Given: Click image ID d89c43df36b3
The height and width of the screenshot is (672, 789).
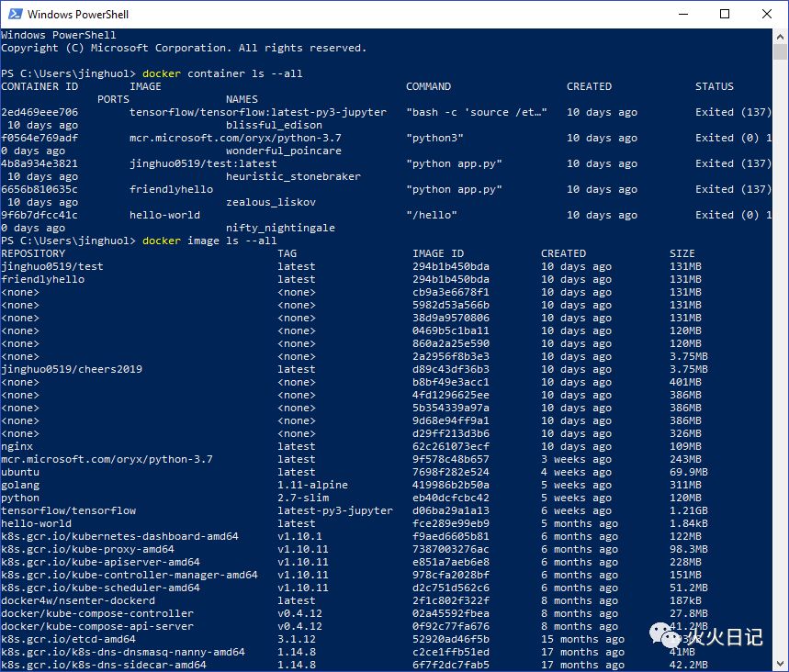Looking at the screenshot, I should coord(451,369).
